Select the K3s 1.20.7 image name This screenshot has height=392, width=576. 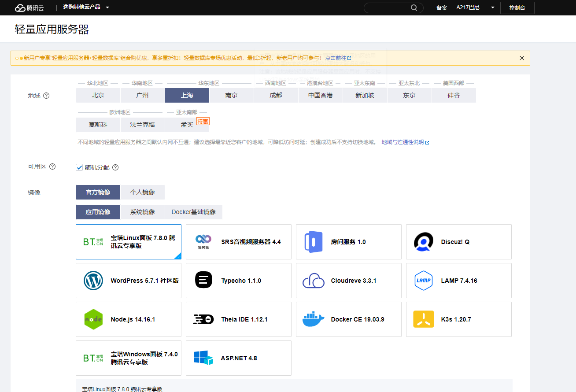click(456, 319)
